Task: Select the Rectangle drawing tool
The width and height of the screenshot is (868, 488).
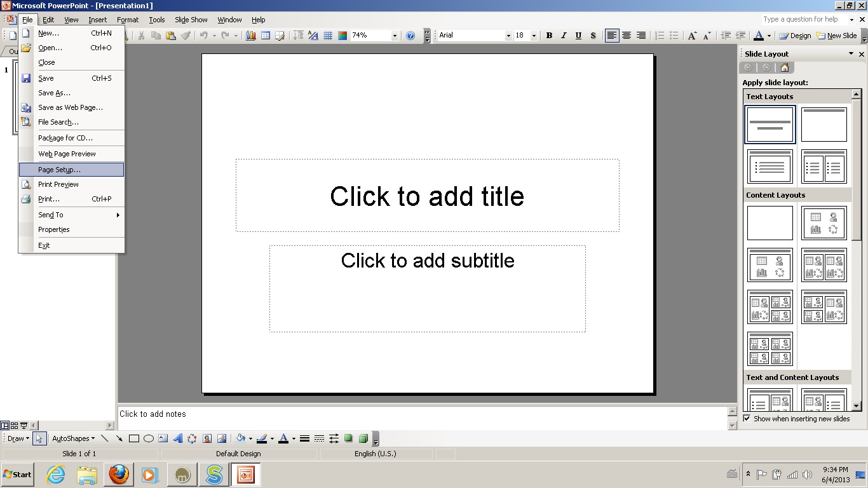Action: pyautogui.click(x=133, y=438)
